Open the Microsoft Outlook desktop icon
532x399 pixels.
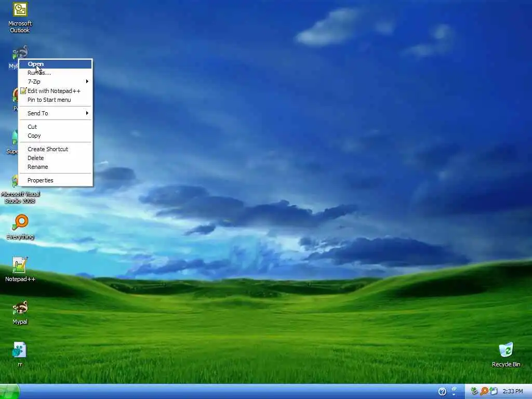pyautogui.click(x=20, y=18)
